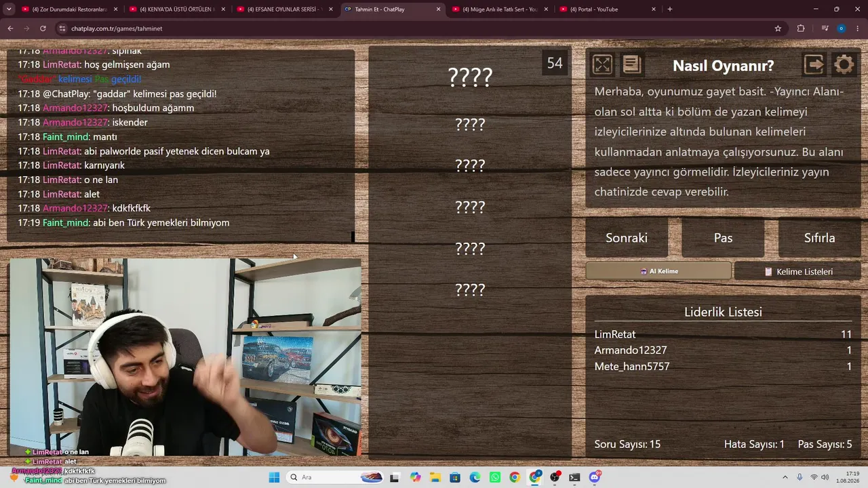The height and width of the screenshot is (488, 868).
Task: Click the Soru Sayısı: 15 counter
Action: tap(627, 445)
